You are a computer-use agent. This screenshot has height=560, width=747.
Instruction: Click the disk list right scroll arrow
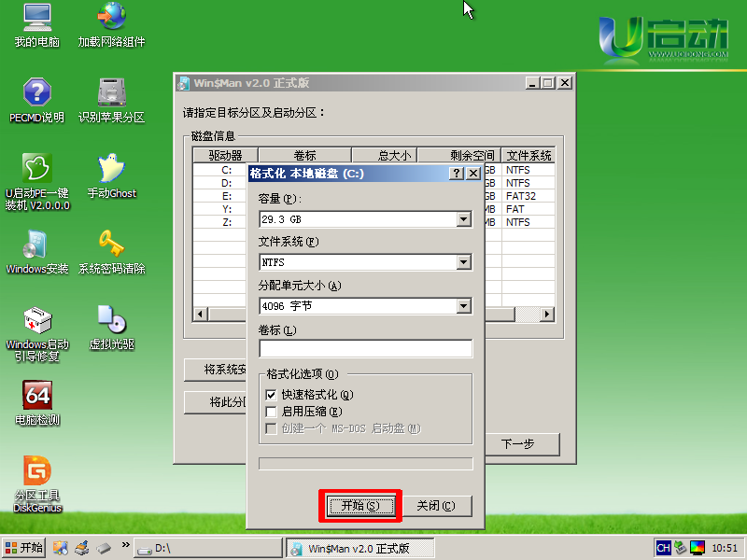[x=547, y=315]
